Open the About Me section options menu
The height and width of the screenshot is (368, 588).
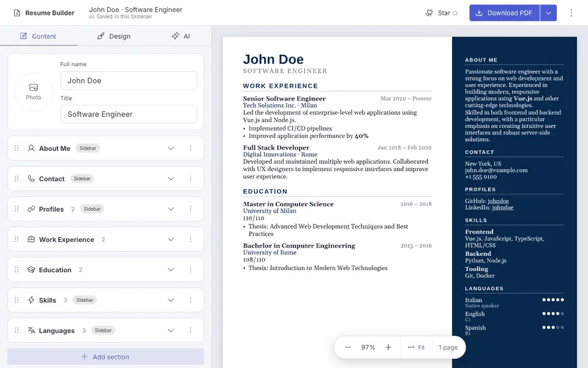190,148
